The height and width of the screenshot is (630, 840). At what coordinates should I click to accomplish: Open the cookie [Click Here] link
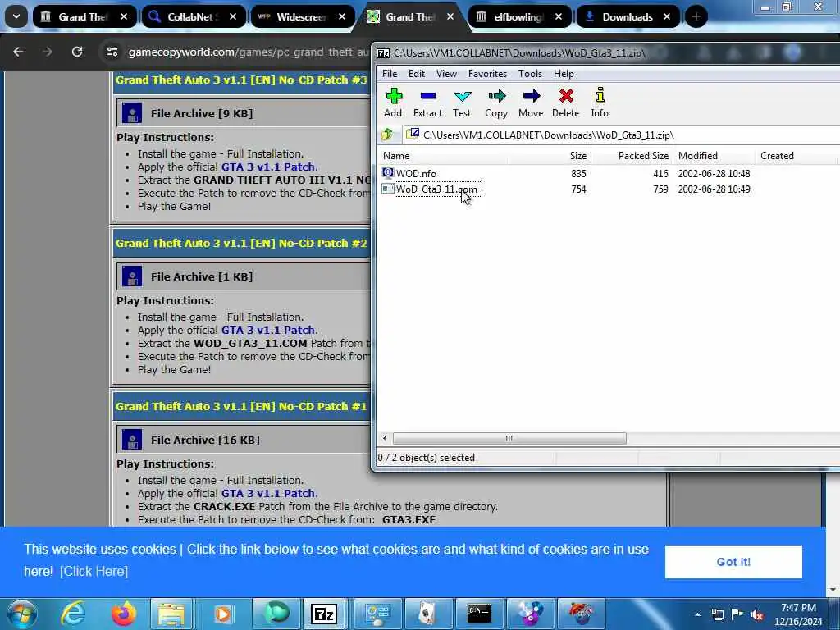[94, 571]
